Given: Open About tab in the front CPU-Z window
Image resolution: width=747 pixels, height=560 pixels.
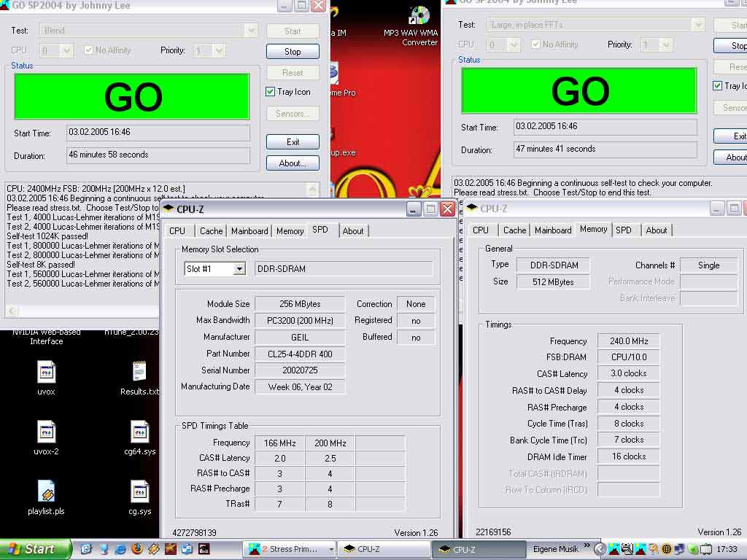Looking at the screenshot, I should click(353, 231).
